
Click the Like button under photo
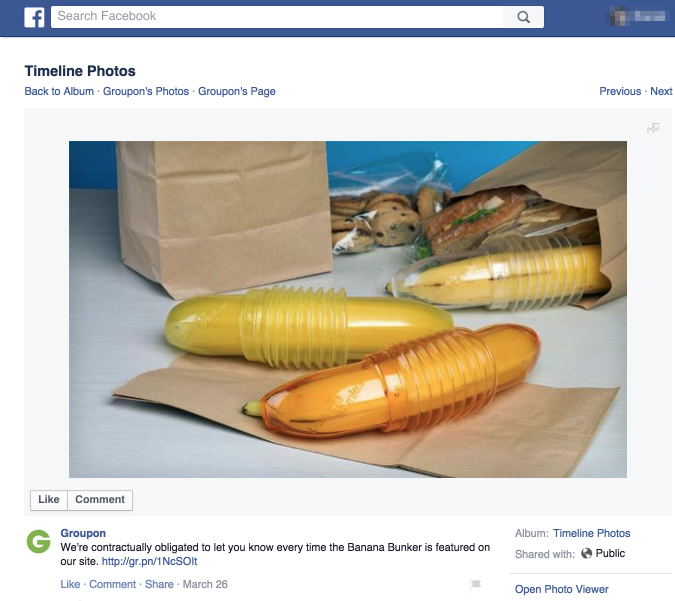pyautogui.click(x=49, y=500)
